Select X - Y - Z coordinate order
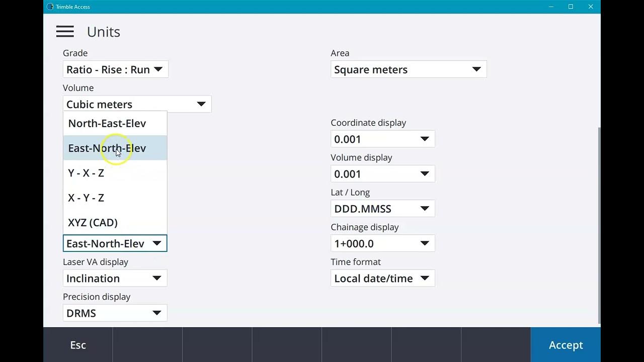This screenshot has height=362, width=644. point(86,198)
